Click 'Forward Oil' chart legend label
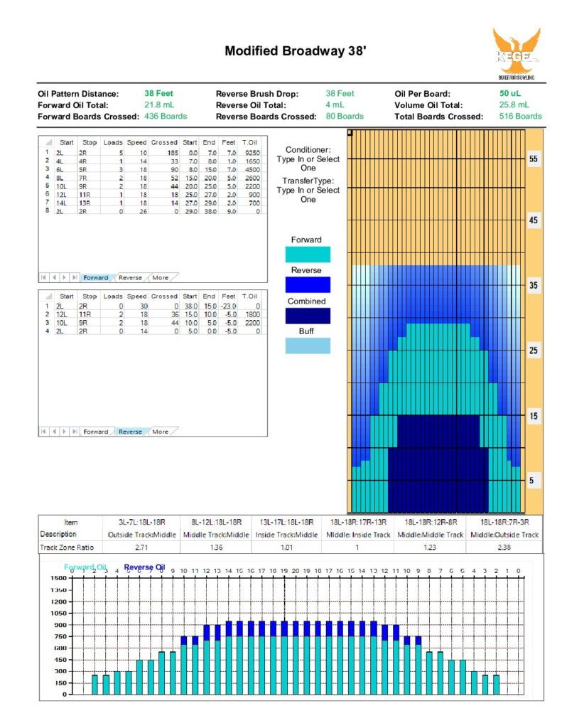 85,567
